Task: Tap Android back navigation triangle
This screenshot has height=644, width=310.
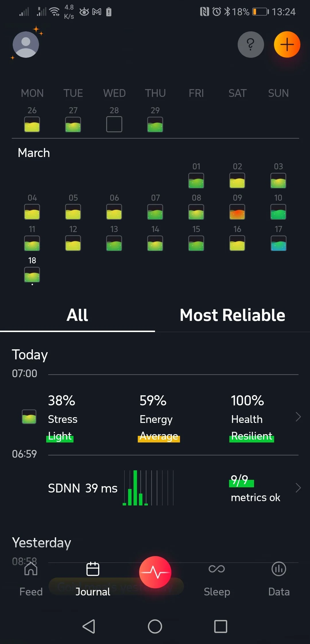Action: click(89, 626)
